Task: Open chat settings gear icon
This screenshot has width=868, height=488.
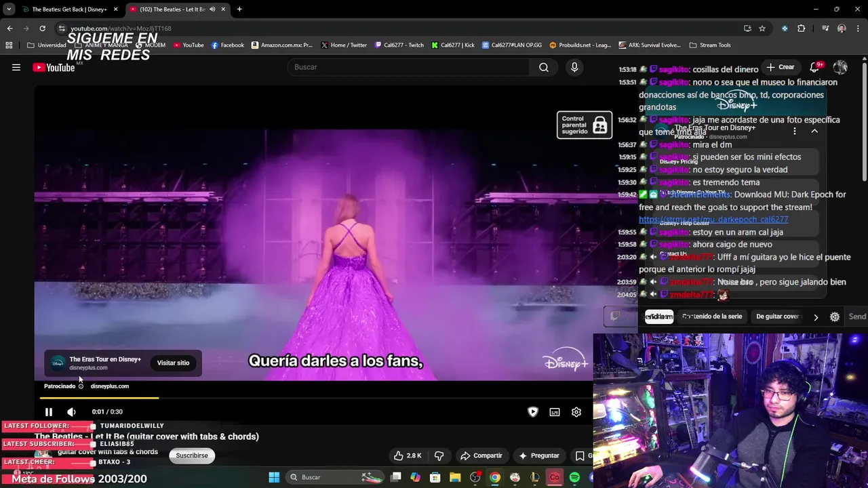Action: tap(835, 317)
